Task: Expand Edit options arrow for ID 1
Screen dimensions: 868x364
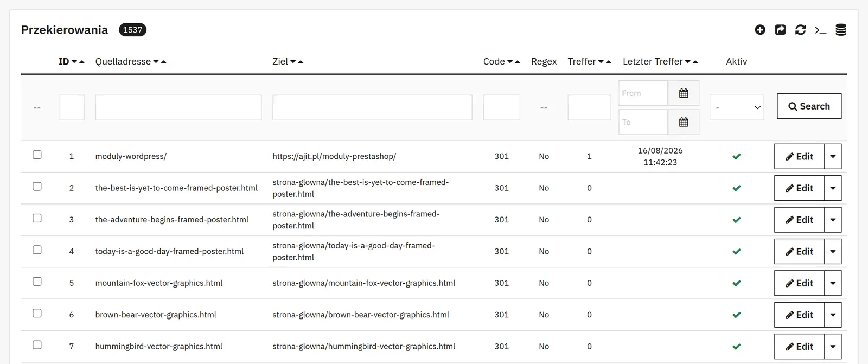Action: pos(833,157)
